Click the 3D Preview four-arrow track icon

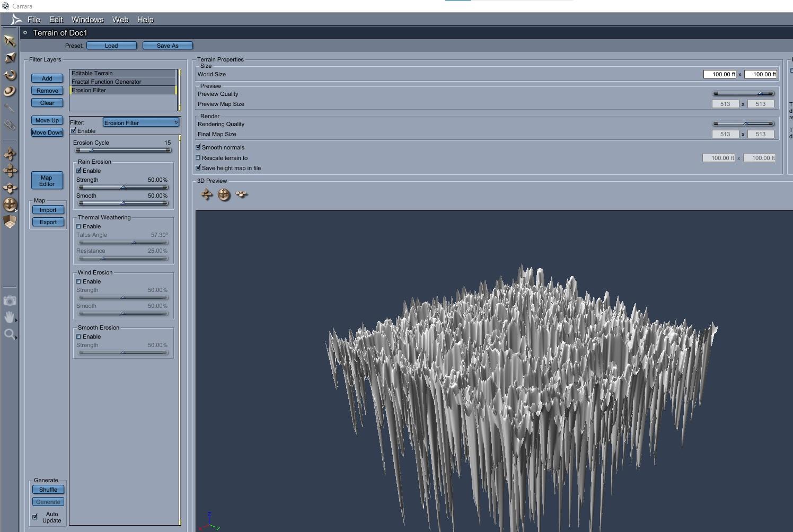(207, 194)
